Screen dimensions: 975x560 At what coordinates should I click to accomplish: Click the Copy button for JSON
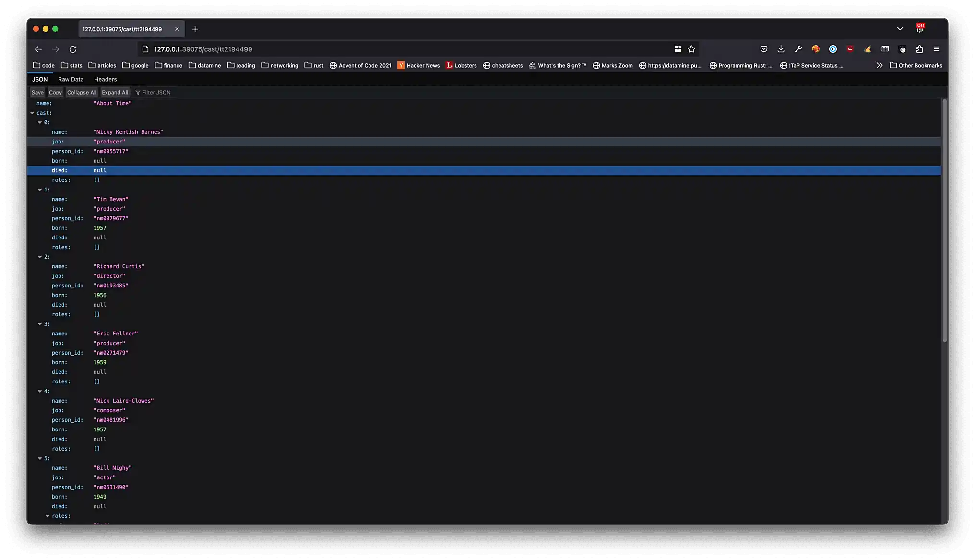(56, 92)
